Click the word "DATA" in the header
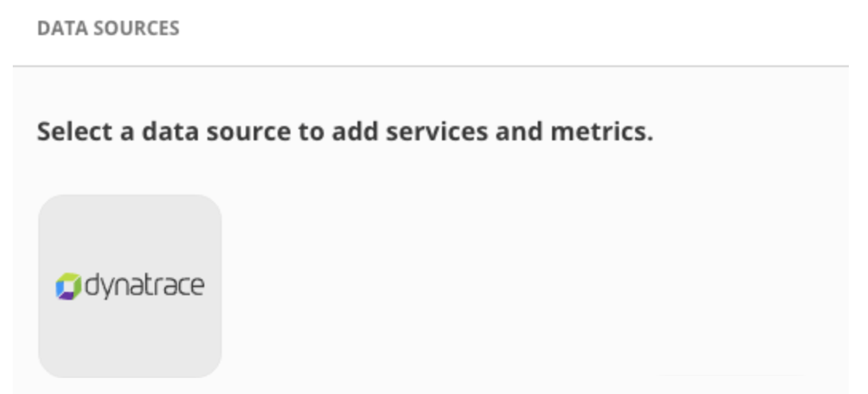The width and height of the screenshot is (868, 394). 62,28
